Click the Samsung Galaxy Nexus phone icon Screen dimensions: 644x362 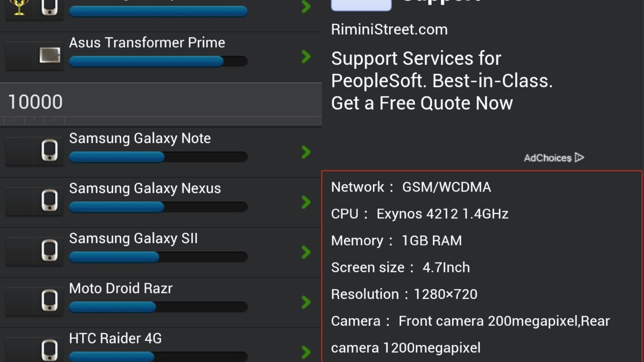click(x=50, y=200)
